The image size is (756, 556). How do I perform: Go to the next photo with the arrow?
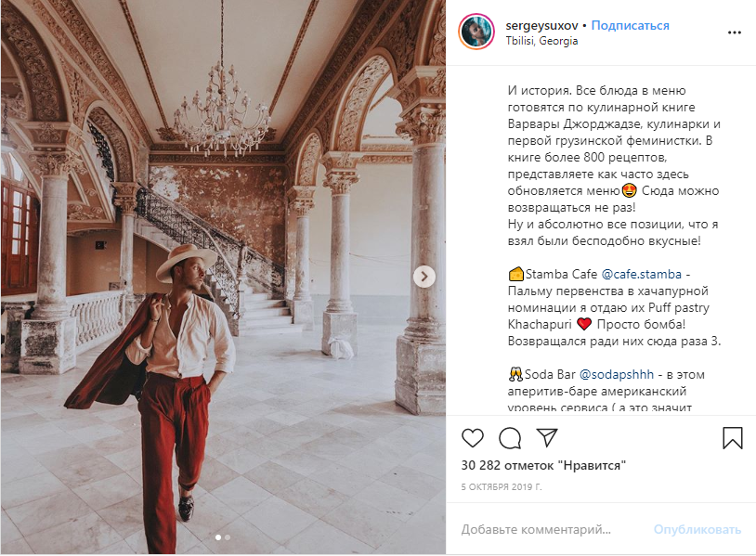click(x=424, y=276)
